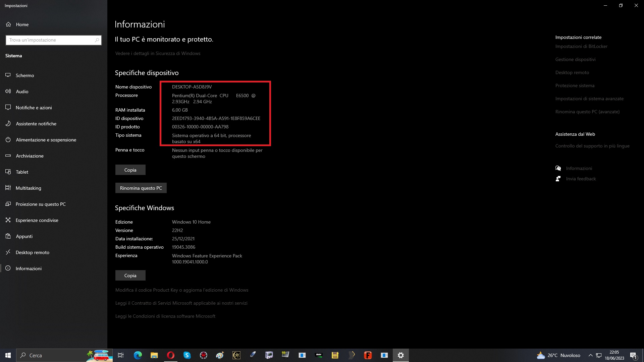Open Skype from the taskbar
This screenshot has width=644, height=362.
(x=187, y=355)
